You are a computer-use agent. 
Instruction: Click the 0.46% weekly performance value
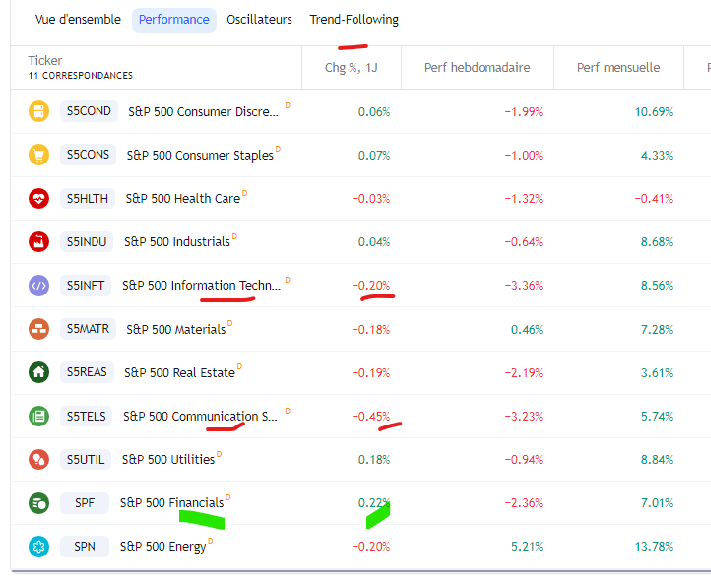click(527, 330)
